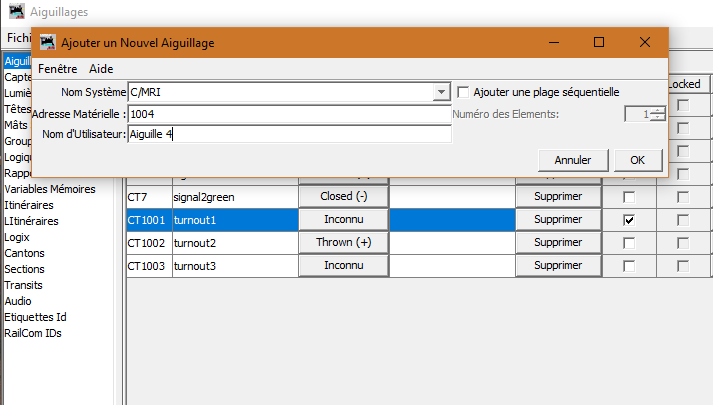Open the Aide menu
The width and height of the screenshot is (713, 405).
click(x=101, y=69)
